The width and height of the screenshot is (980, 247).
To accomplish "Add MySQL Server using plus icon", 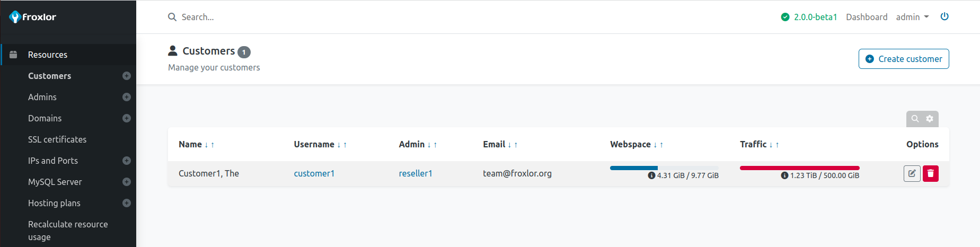I will click(126, 182).
